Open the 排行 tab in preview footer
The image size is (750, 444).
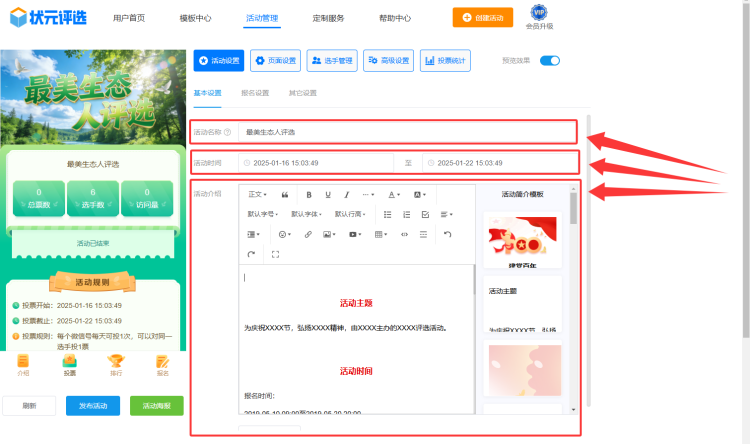point(116,365)
